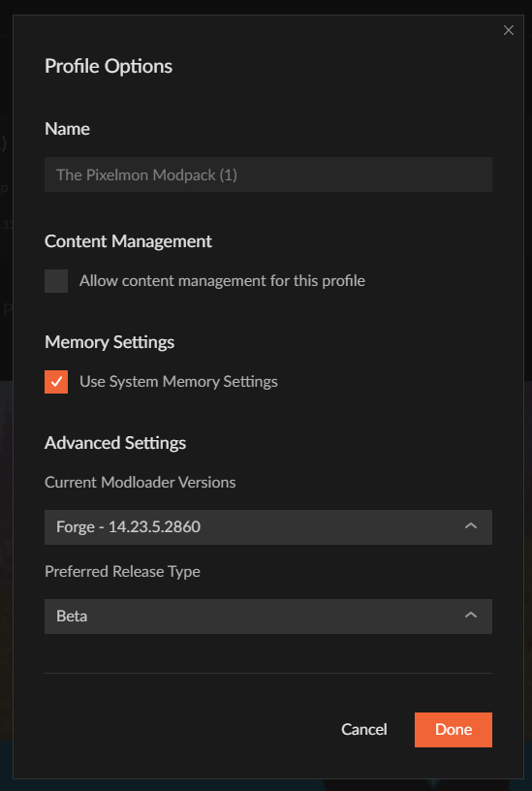Click the orange checkmark icon for system memory
Viewport: 532px width, 791px height.
pos(56,381)
